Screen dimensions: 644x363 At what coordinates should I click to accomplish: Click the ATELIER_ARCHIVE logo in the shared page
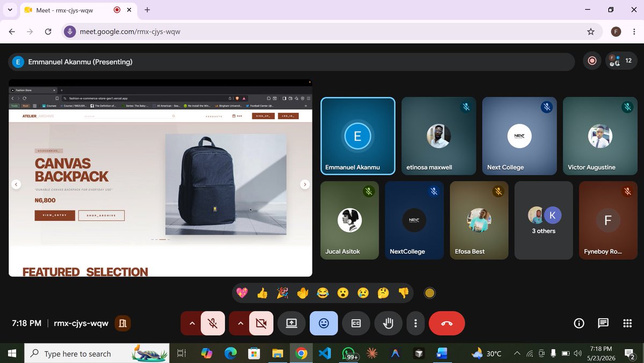pos(38,116)
